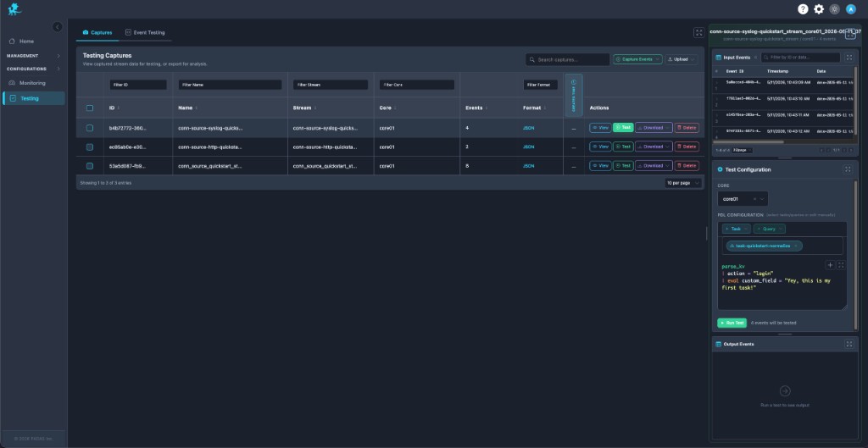Check the conn-source-http capture row
868x448 pixels.
tap(90, 147)
